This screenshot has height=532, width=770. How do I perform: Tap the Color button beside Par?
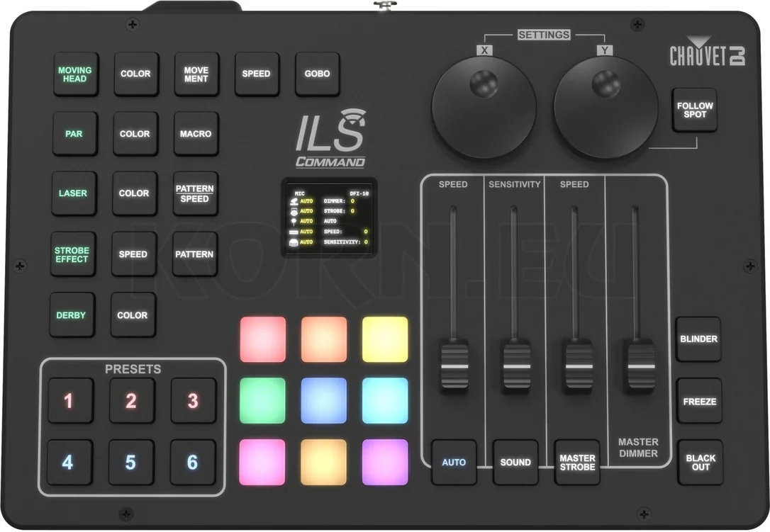135,133
